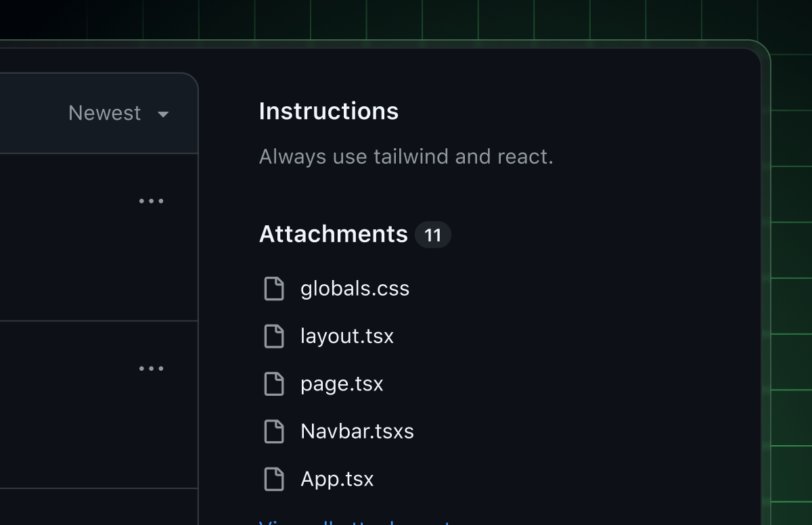Click the Navbar.tsxs file icon

[274, 432]
